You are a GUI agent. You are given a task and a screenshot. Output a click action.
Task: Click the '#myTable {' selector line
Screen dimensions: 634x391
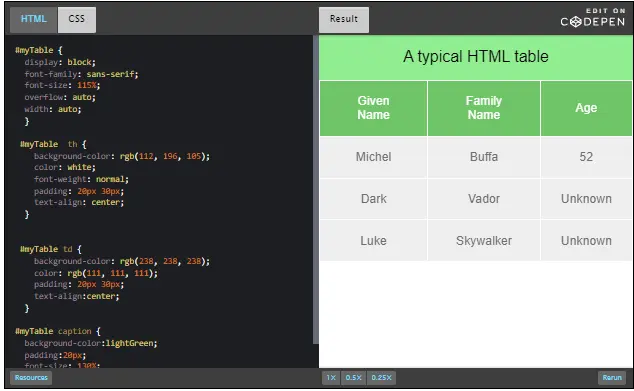39,51
